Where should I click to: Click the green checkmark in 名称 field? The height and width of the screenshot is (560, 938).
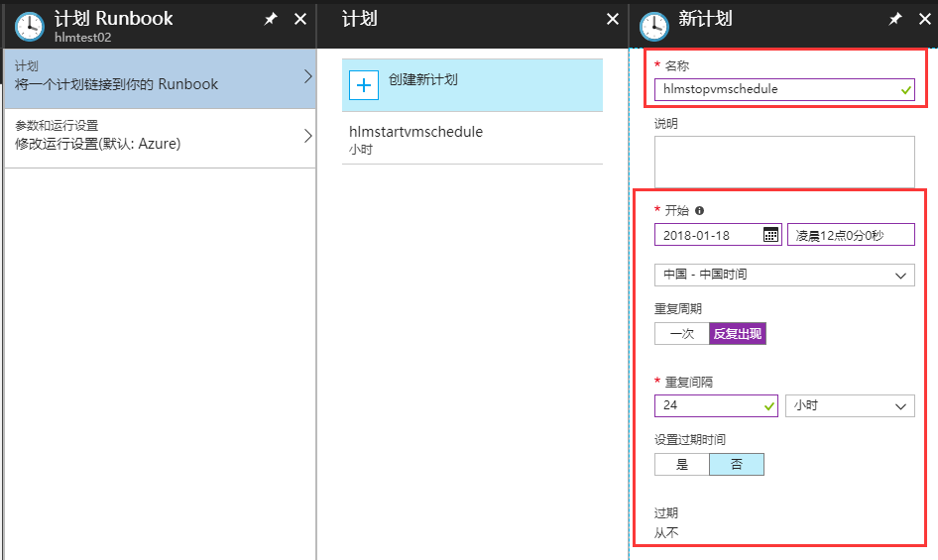(905, 90)
